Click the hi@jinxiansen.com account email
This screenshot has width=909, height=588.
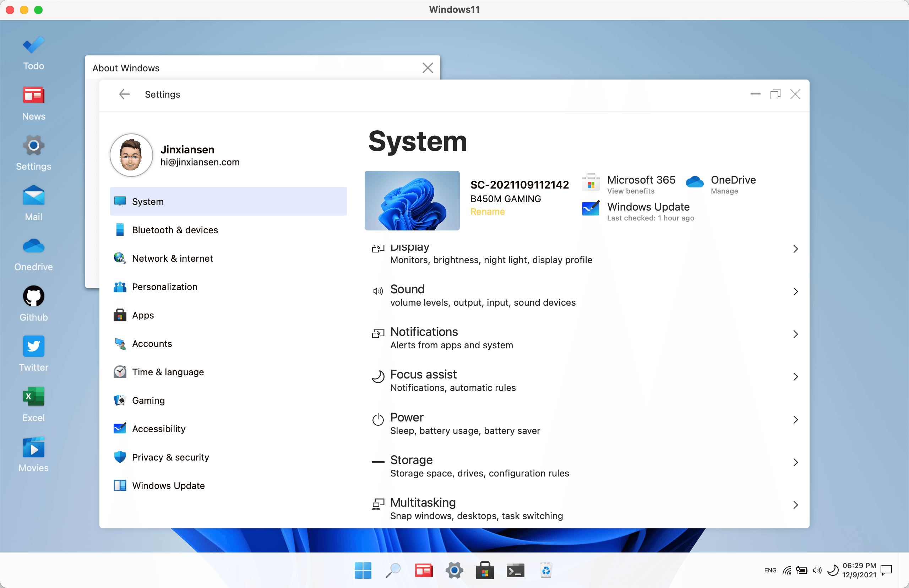point(200,162)
